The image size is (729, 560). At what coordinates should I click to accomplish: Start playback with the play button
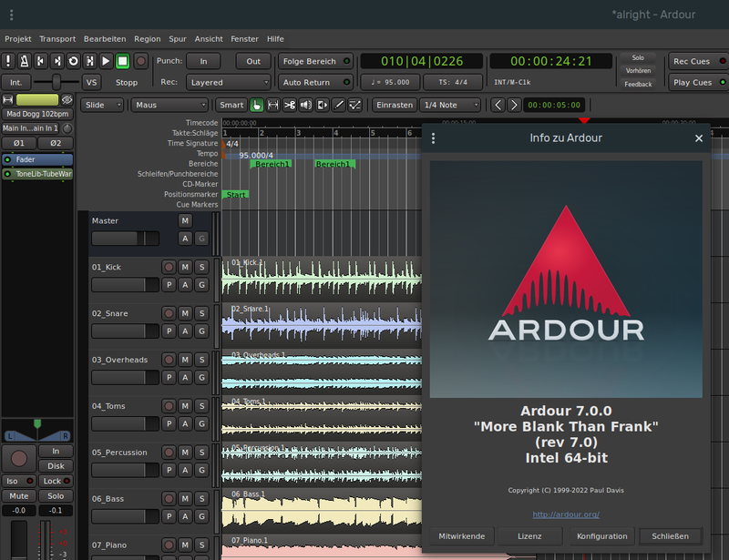point(106,61)
